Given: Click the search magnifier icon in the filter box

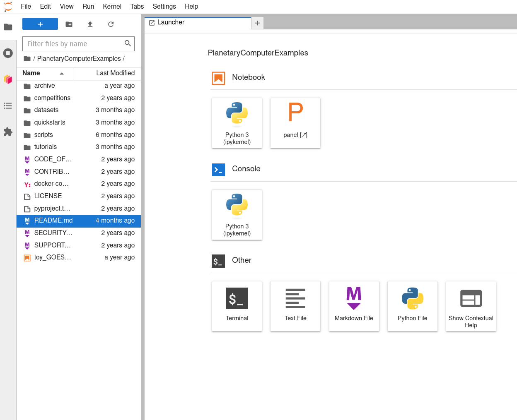Looking at the screenshot, I should pyautogui.click(x=128, y=43).
